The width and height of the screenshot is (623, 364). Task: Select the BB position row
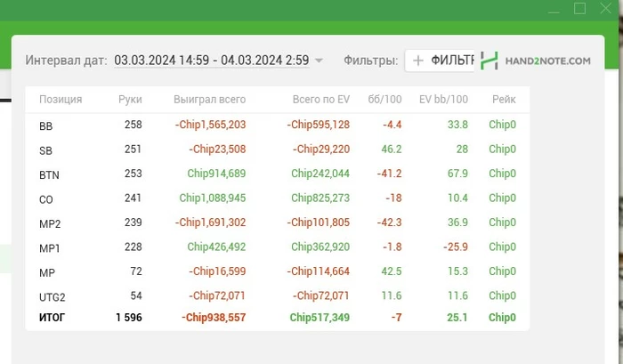click(x=278, y=125)
